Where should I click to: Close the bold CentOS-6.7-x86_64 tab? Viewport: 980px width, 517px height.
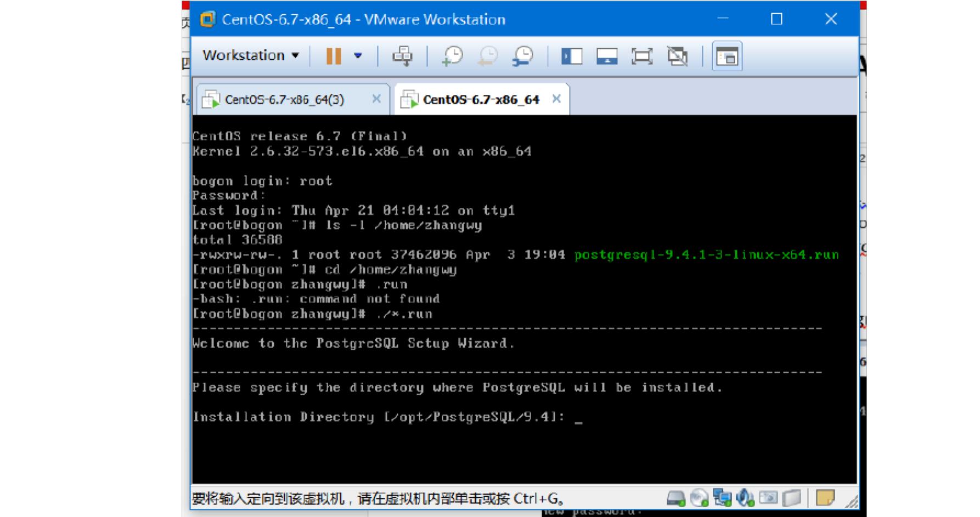[556, 99]
